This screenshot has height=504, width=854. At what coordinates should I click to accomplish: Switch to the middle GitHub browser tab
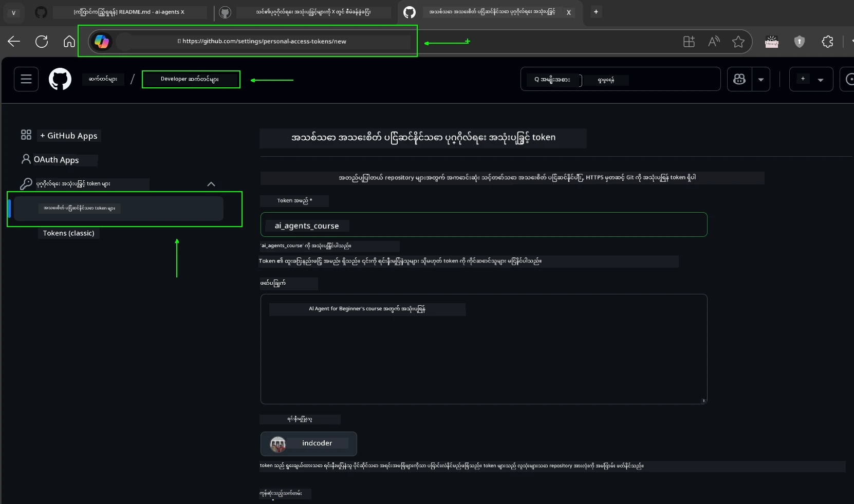[x=313, y=12]
